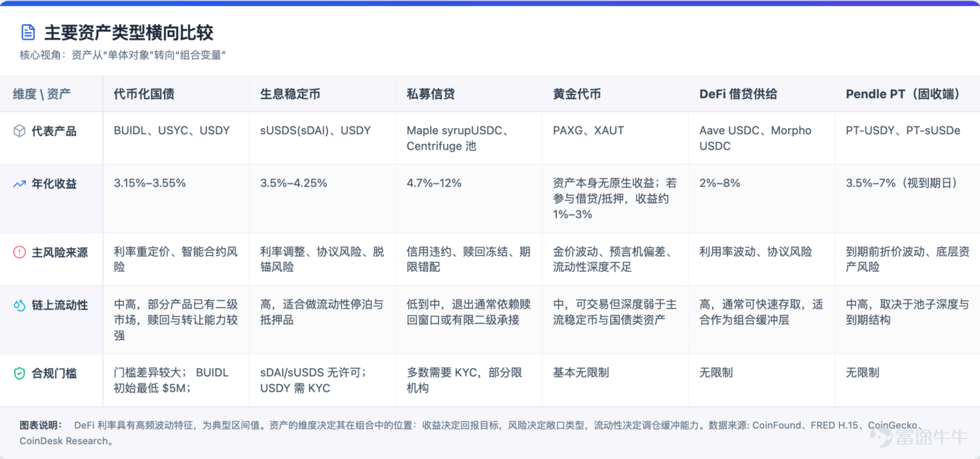Viewport: 980px width, 459px height.
Task: Click the trend arrow icon next to 年化收益
Action: point(20,183)
